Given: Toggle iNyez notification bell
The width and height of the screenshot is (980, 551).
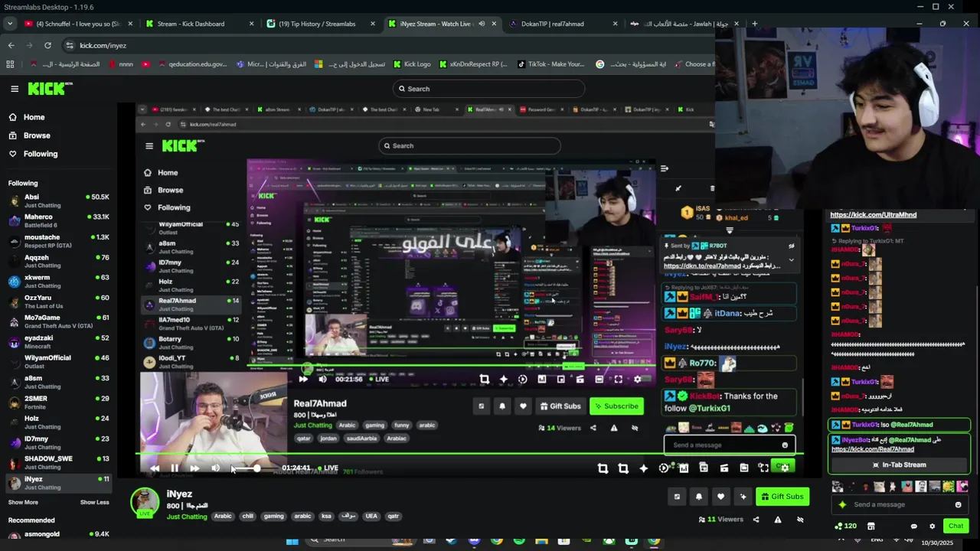Looking at the screenshot, I should click(698, 497).
